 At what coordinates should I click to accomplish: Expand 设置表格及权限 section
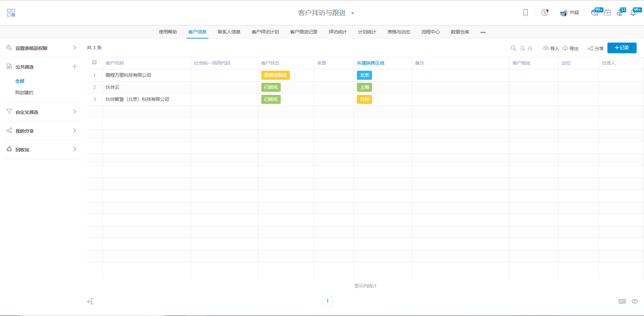74,48
